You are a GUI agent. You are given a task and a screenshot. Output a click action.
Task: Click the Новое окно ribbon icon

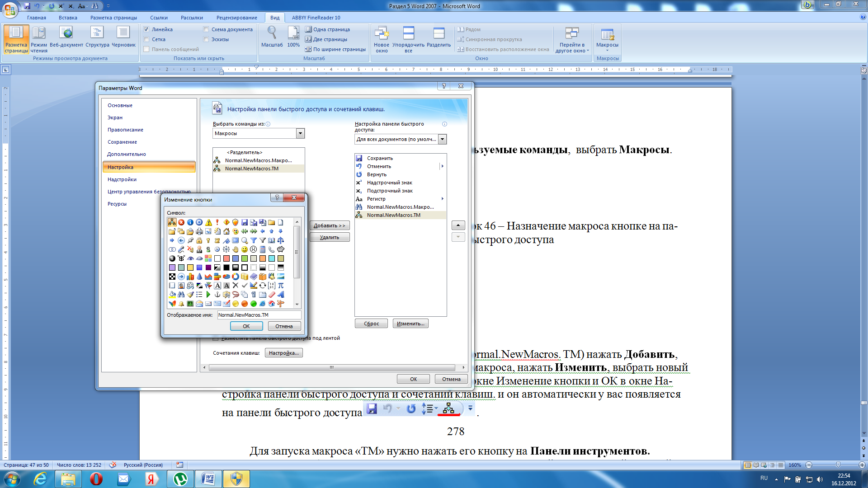click(x=382, y=39)
